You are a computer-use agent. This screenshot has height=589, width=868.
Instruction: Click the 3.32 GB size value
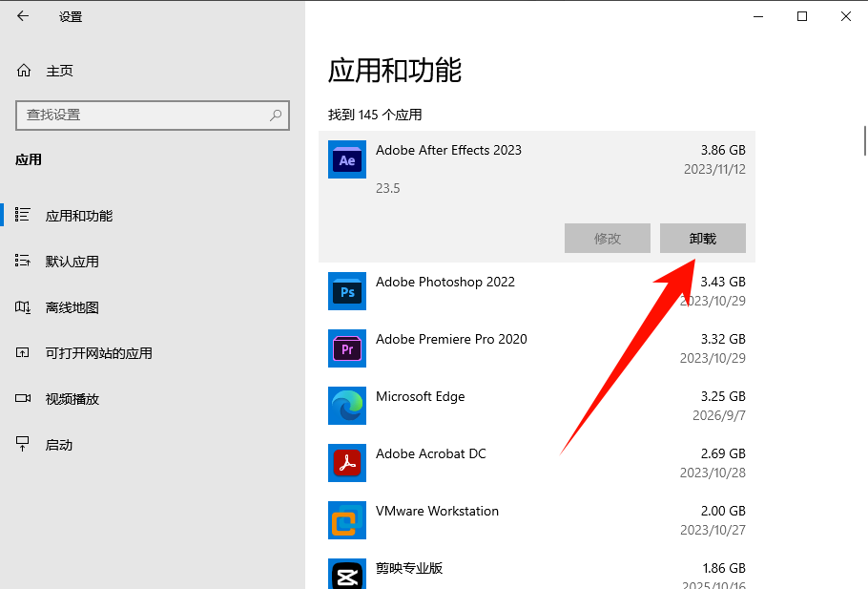pos(723,339)
